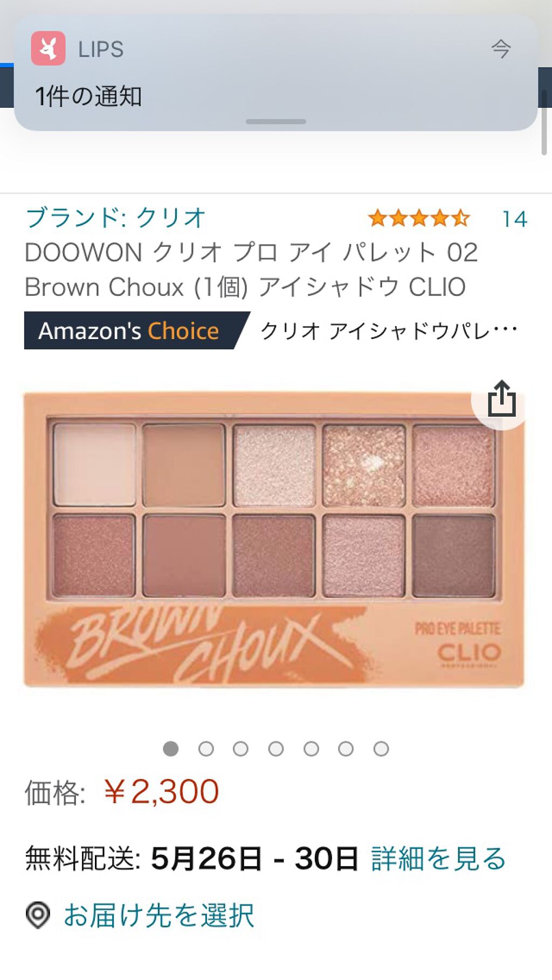The image size is (552, 980).
Task: Tap the share icon on product image
Action: [x=501, y=399]
